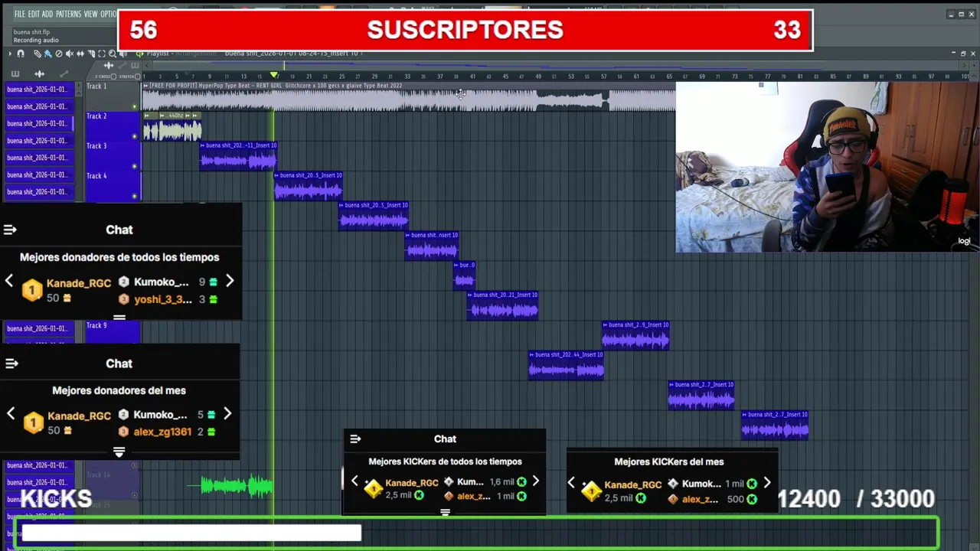
Task: Select the Track 2 header
Action: coord(113,126)
